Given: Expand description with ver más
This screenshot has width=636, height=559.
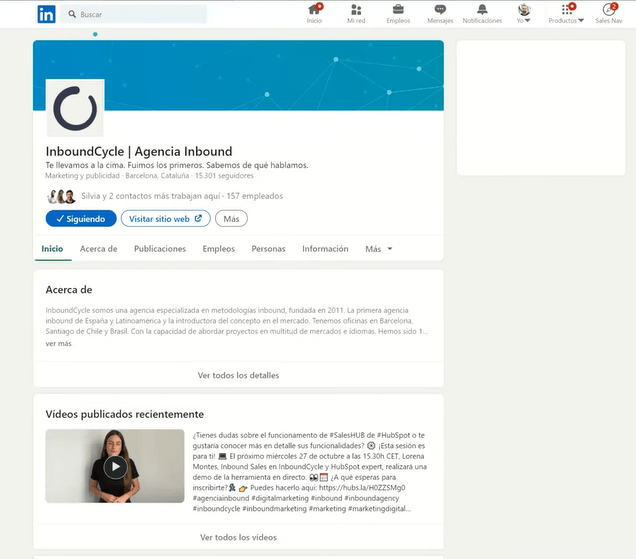Looking at the screenshot, I should tap(58, 344).
